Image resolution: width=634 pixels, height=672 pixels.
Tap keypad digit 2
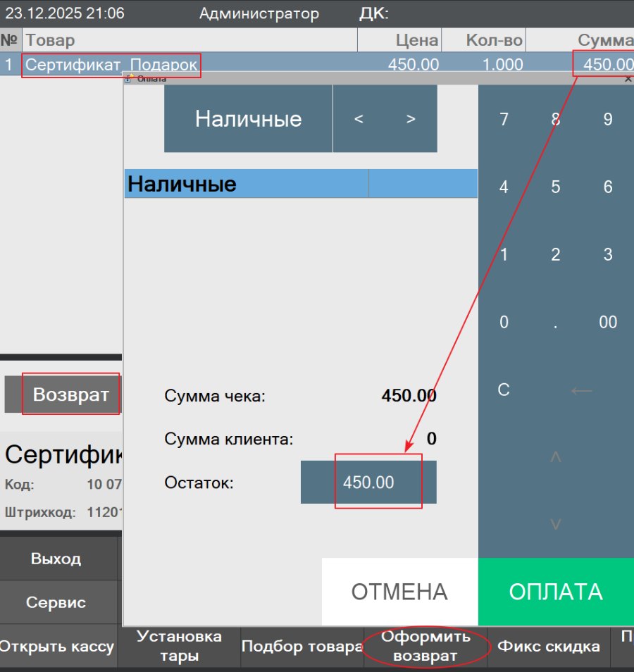556,254
